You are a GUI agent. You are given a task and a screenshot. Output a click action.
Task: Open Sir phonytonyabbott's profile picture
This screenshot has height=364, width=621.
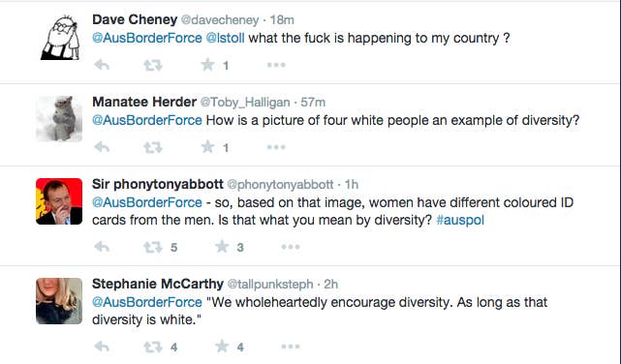[59, 201]
